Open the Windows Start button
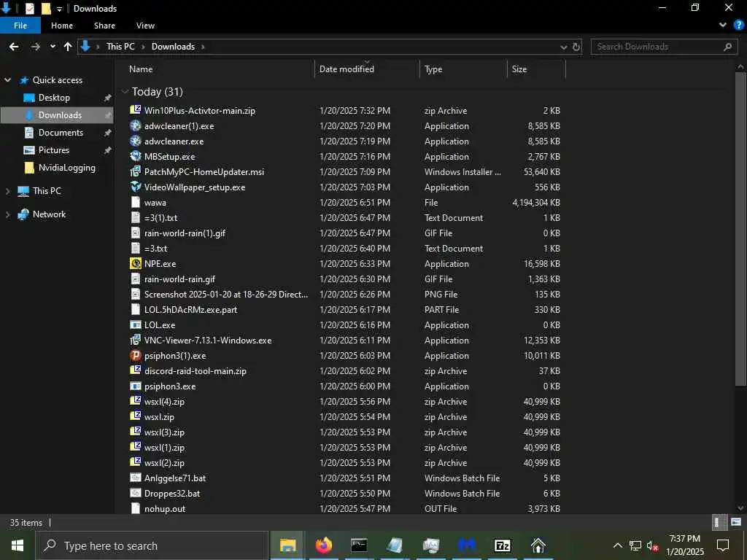 (x=18, y=545)
